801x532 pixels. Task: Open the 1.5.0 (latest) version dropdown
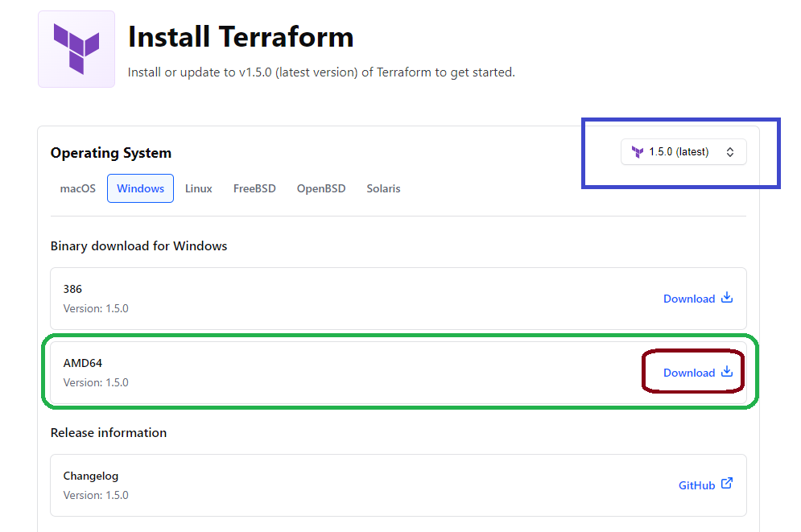pos(683,151)
